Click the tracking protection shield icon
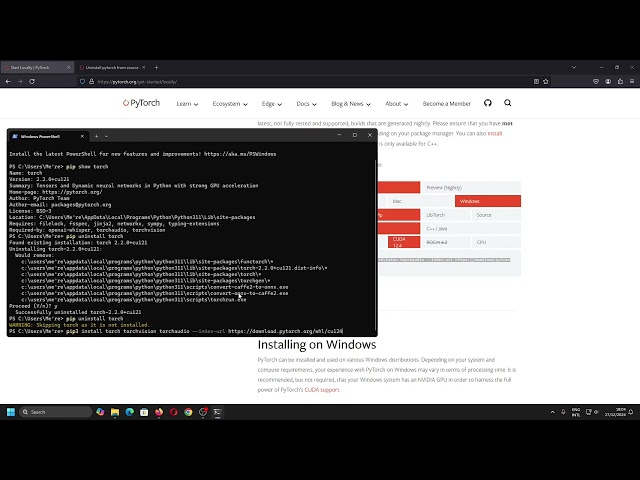The image size is (640, 480). [x=82, y=82]
